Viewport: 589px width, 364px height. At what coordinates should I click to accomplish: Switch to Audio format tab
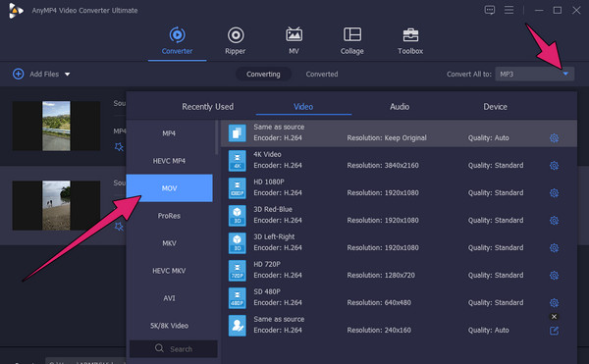click(x=400, y=107)
